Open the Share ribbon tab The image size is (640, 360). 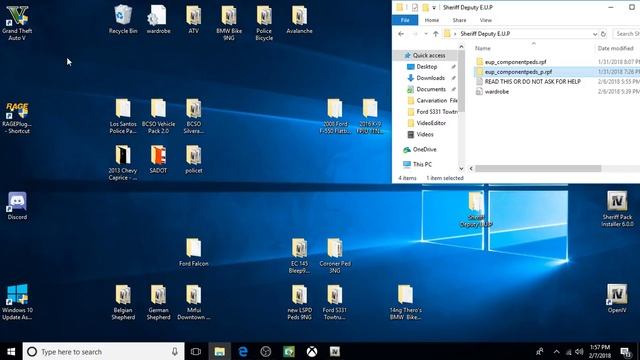click(x=459, y=20)
